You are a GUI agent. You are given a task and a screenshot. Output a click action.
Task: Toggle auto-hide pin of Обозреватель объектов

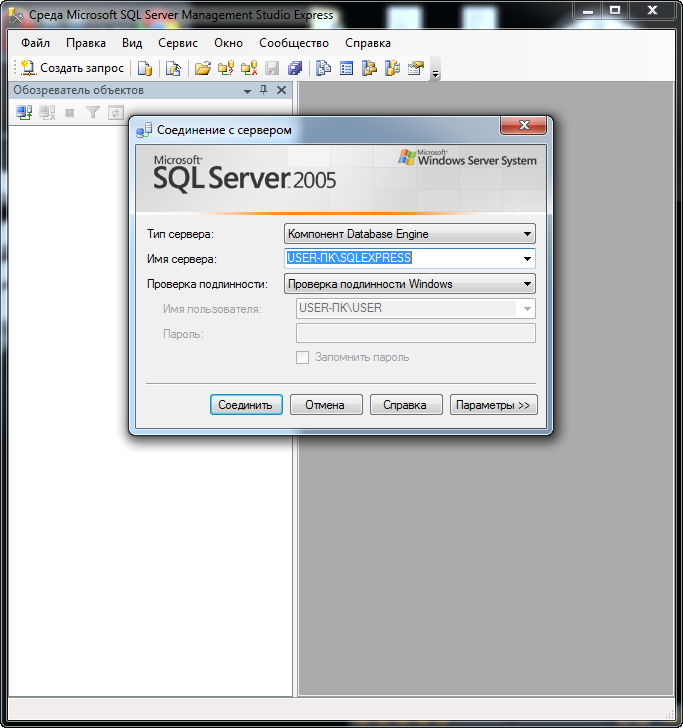(264, 90)
